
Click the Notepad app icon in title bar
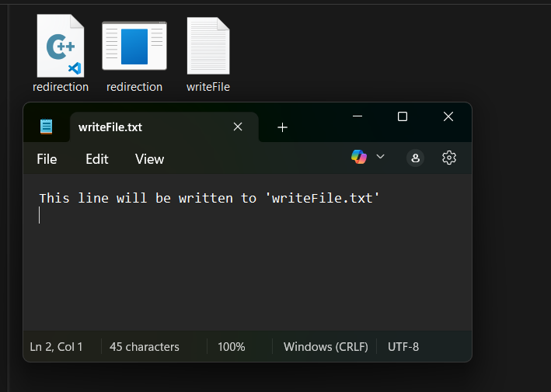pyautogui.click(x=47, y=127)
